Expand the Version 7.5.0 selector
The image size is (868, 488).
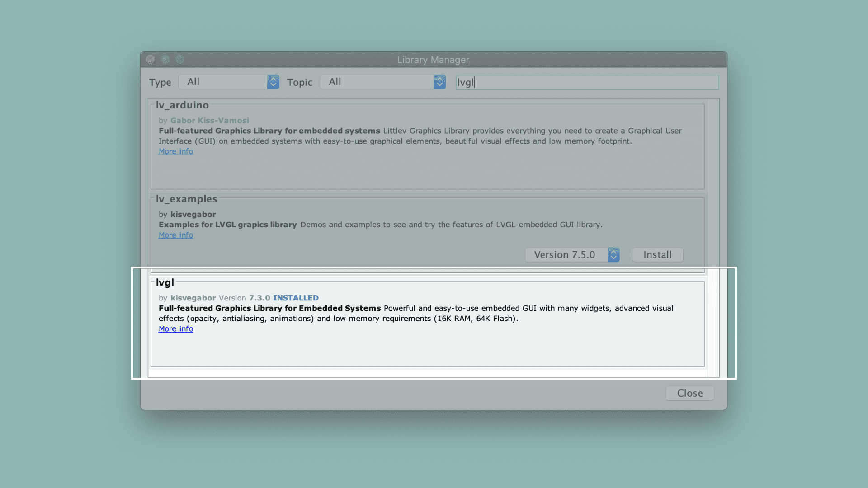coord(565,255)
